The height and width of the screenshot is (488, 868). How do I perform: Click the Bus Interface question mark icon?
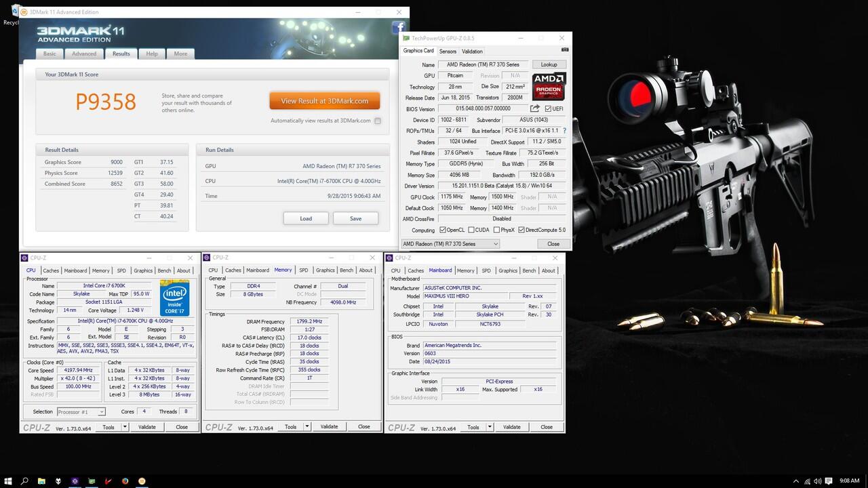564,130
